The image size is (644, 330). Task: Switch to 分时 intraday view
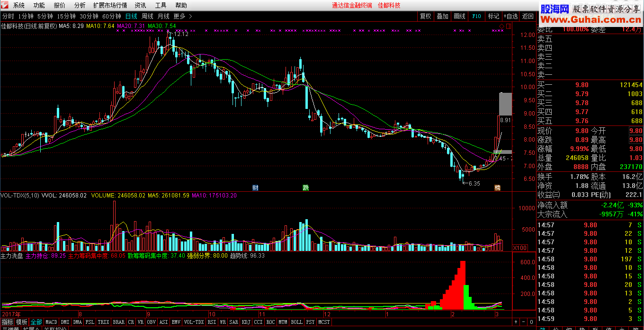8,16
